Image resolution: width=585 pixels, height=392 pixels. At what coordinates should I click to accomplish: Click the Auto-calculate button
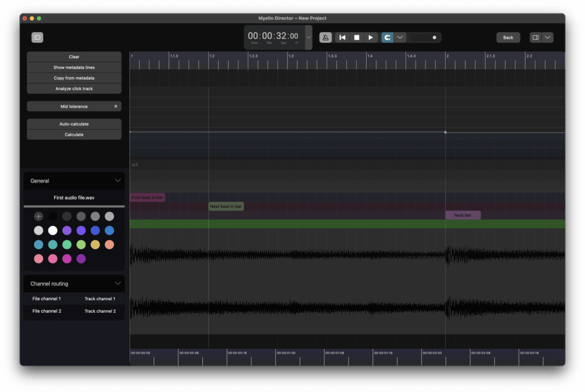tap(74, 124)
